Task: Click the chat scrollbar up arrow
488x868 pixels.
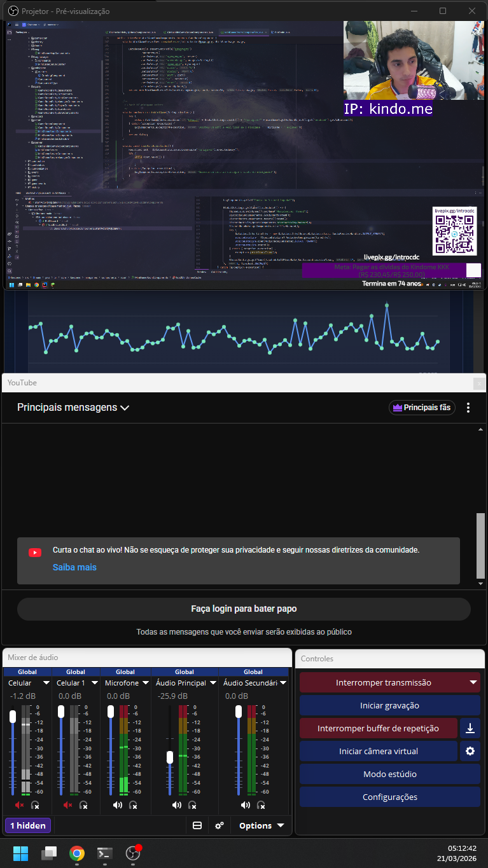Action: click(x=480, y=431)
